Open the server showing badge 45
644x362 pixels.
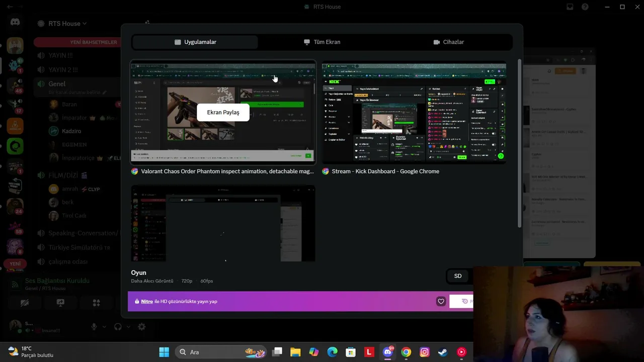pos(15,85)
